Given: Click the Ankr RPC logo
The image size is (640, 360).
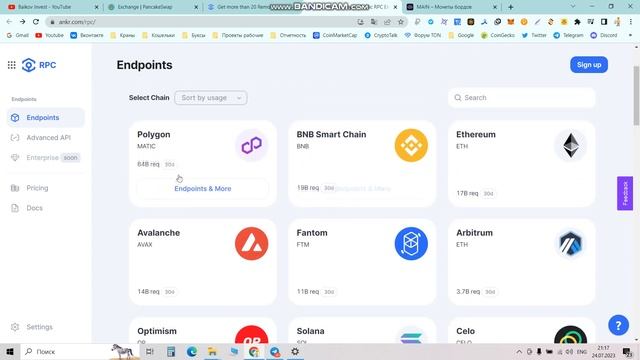Looking at the screenshot, I should click(x=39, y=65).
